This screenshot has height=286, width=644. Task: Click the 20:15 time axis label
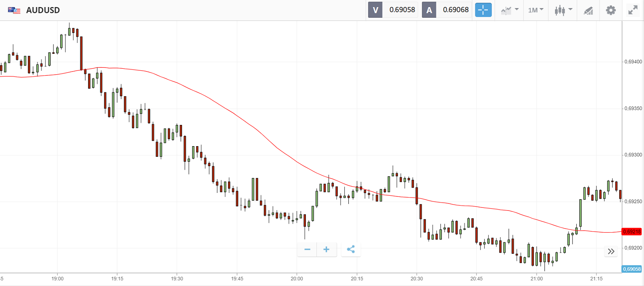357,279
